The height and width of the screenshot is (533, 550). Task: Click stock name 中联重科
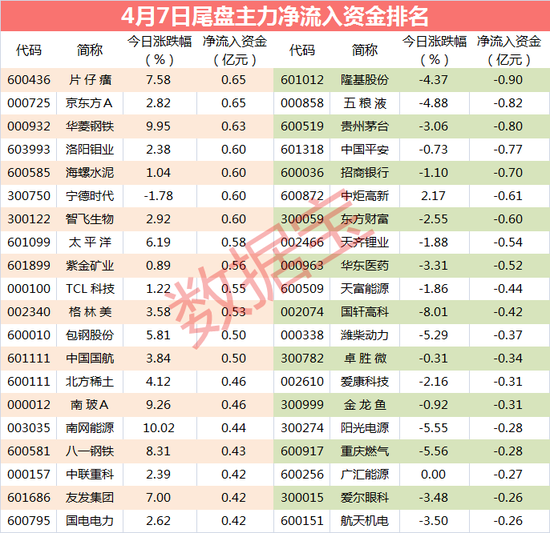click(90, 474)
